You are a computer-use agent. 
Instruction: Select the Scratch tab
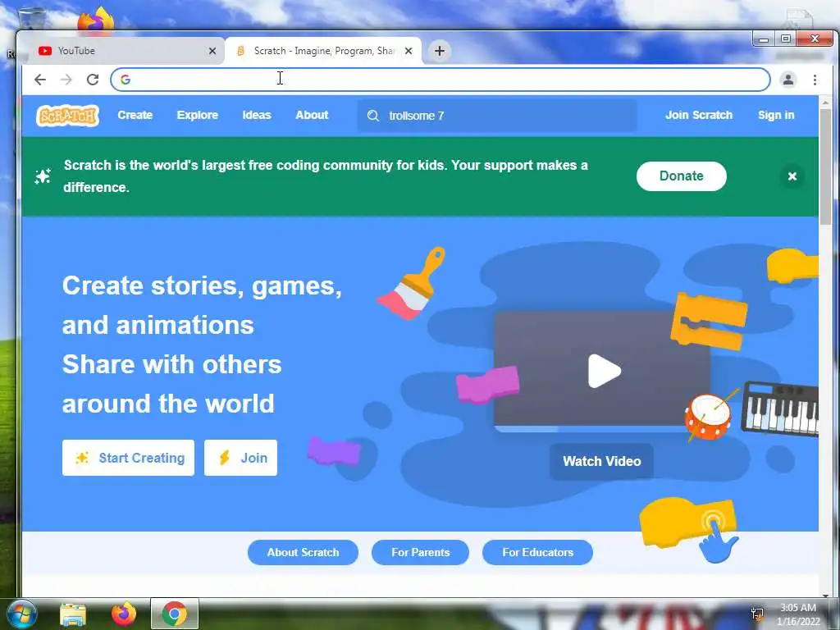(x=323, y=51)
